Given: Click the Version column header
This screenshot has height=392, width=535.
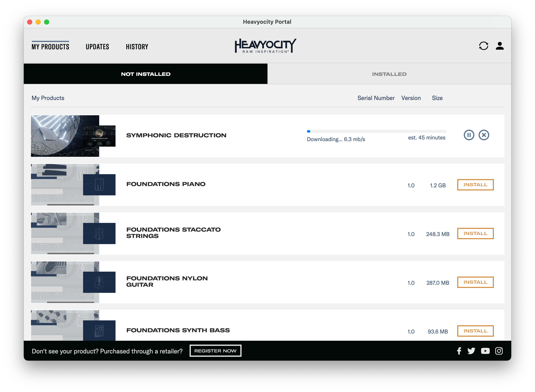Looking at the screenshot, I should [x=411, y=98].
